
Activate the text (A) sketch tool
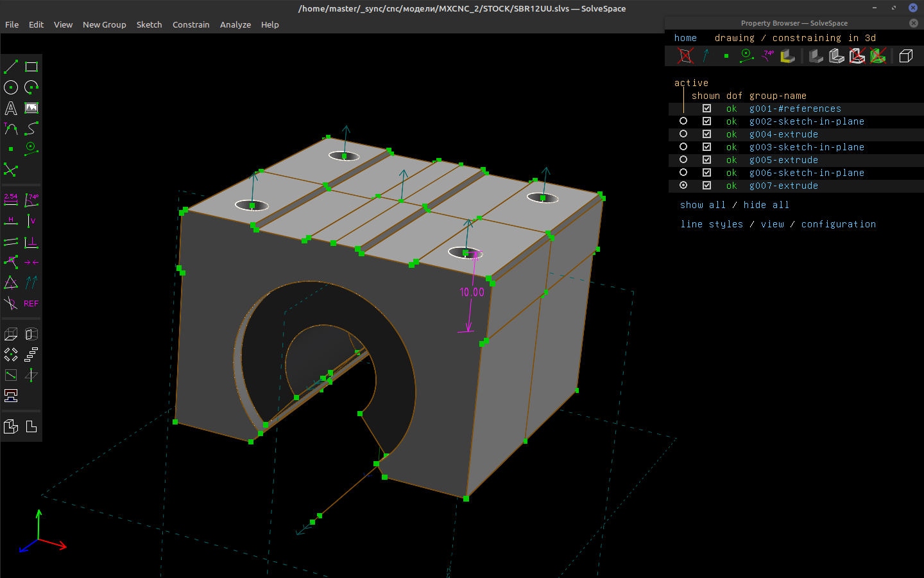(11, 108)
